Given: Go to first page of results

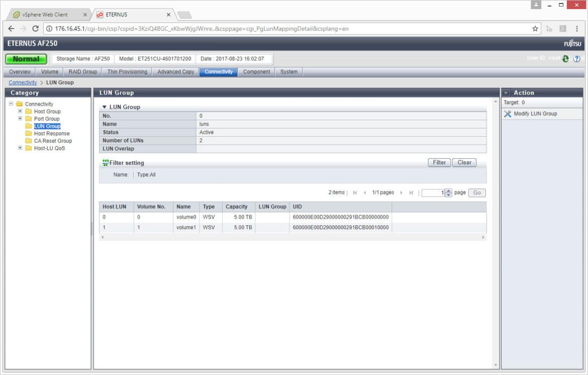Looking at the screenshot, I should pos(355,193).
